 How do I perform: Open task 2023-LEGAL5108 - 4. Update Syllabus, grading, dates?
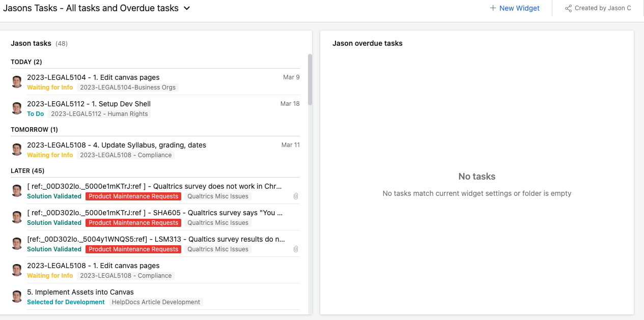tap(117, 145)
